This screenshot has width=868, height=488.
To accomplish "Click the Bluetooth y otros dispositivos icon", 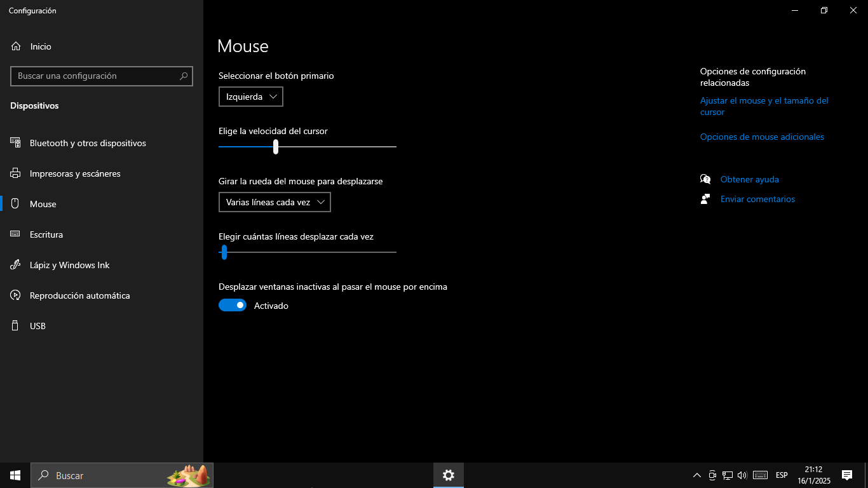I will pyautogui.click(x=15, y=143).
